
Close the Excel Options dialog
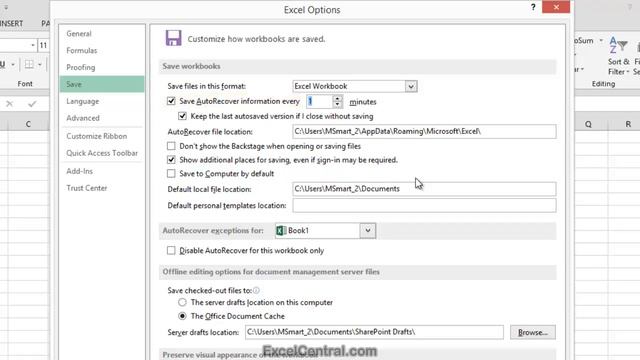[x=556, y=7]
